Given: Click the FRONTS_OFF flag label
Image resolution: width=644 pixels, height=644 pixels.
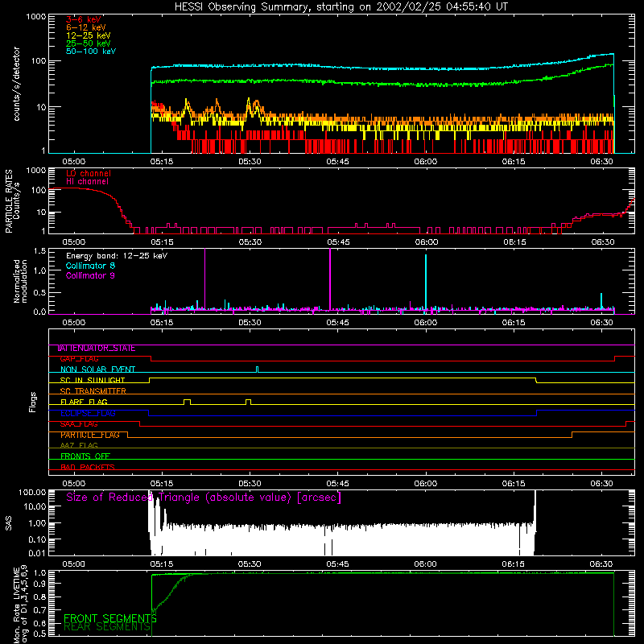Looking at the screenshot, I should pos(85,456).
